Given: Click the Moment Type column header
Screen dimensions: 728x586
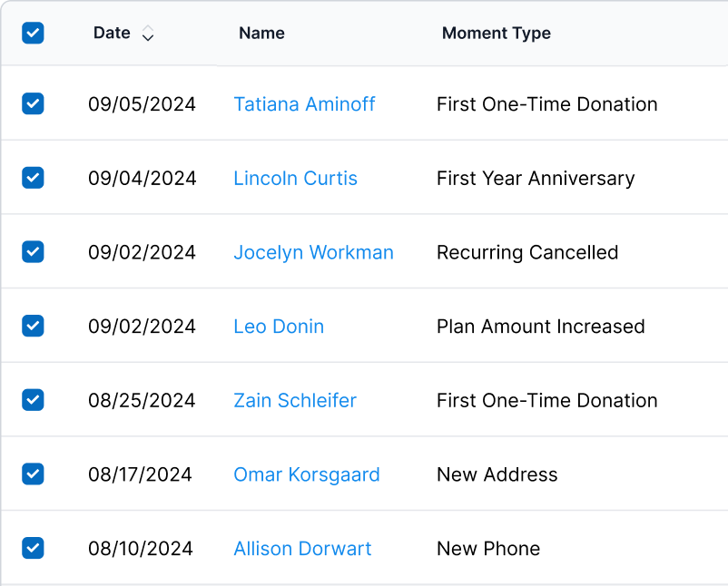Looking at the screenshot, I should tap(496, 34).
